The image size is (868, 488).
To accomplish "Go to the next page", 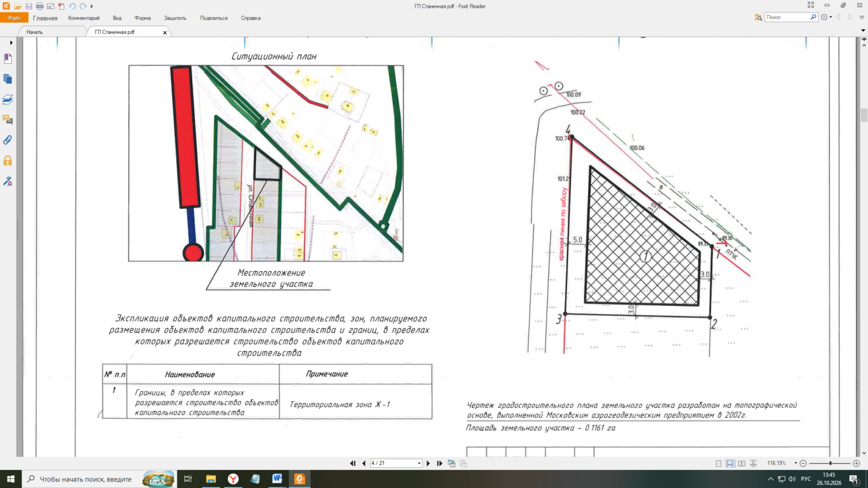I will click(x=428, y=463).
